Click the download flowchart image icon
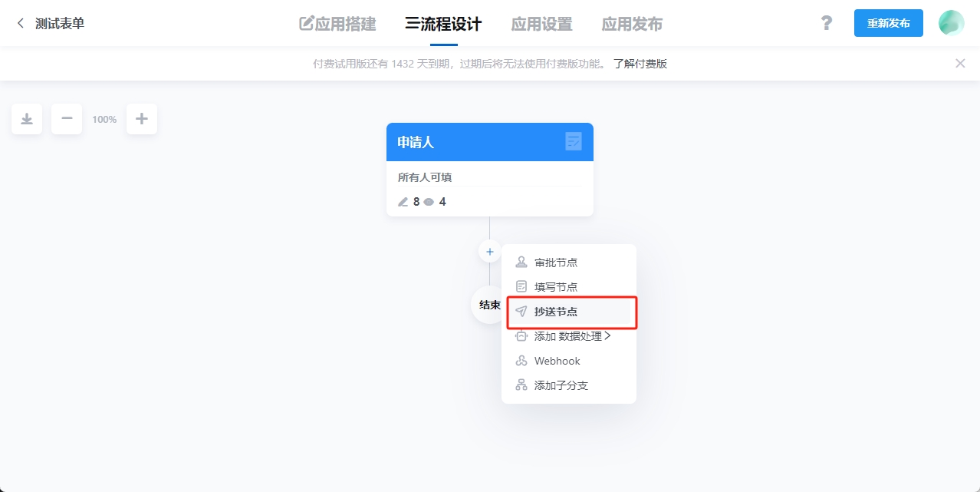Viewport: 980px width, 492px height. pyautogui.click(x=27, y=118)
